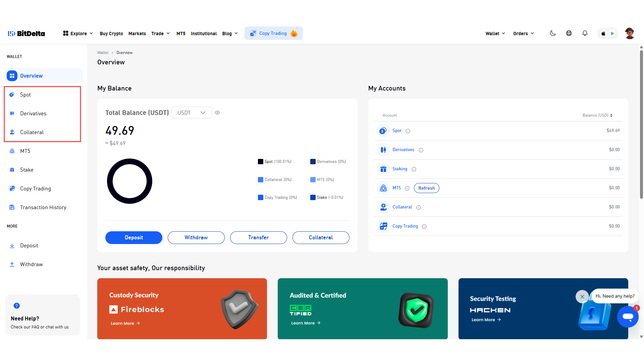Viewport: 644px width, 362px height.
Task: Open Spot account link in My Accounts
Action: click(397, 131)
